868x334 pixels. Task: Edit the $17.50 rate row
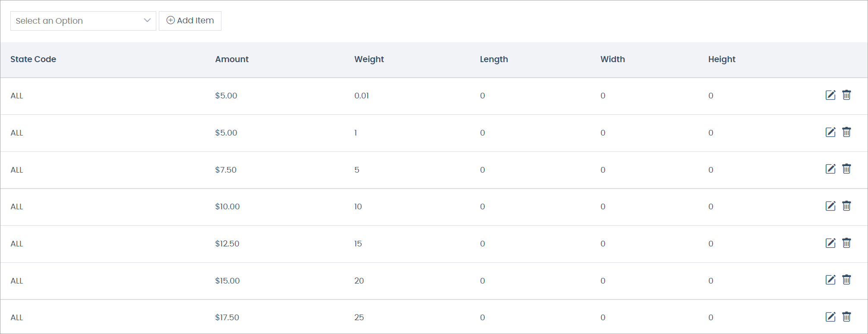[x=830, y=317]
